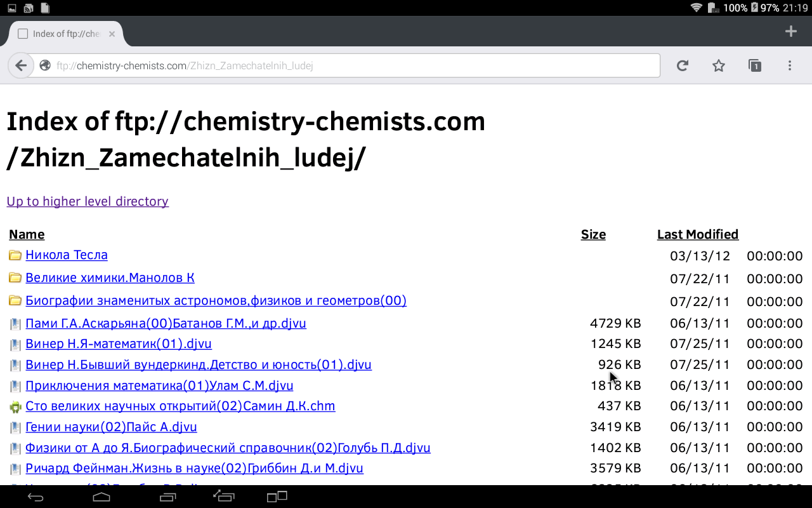The width and height of the screenshot is (812, 508).
Task: Click the folder icon beside Никола Тесла
Action: tap(15, 255)
